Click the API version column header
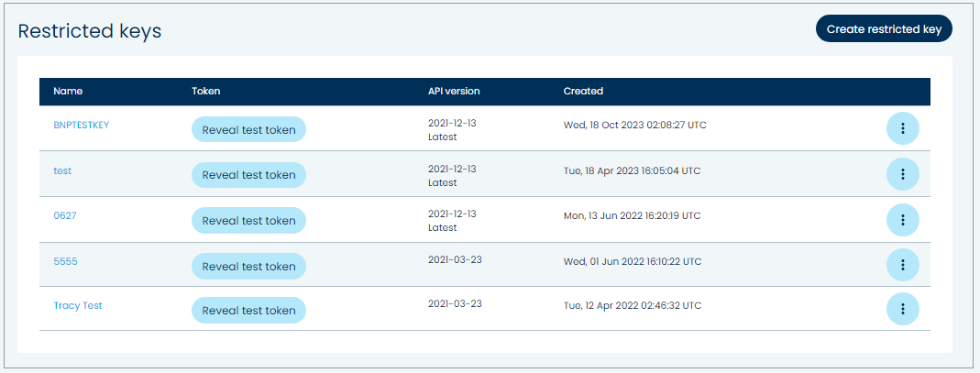 point(454,92)
